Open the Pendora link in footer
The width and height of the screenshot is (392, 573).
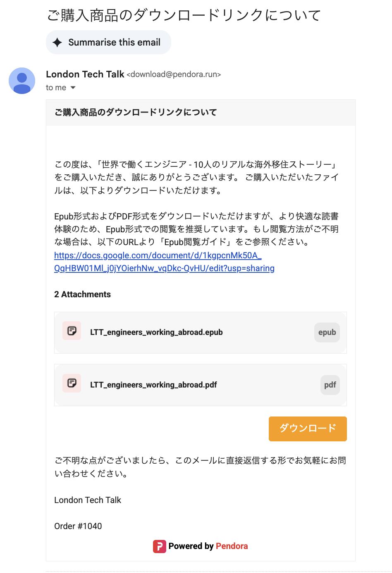coord(232,547)
